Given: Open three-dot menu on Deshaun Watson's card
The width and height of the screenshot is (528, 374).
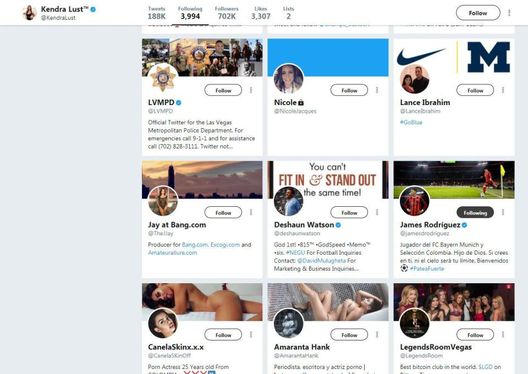Looking at the screenshot, I should [x=377, y=212].
